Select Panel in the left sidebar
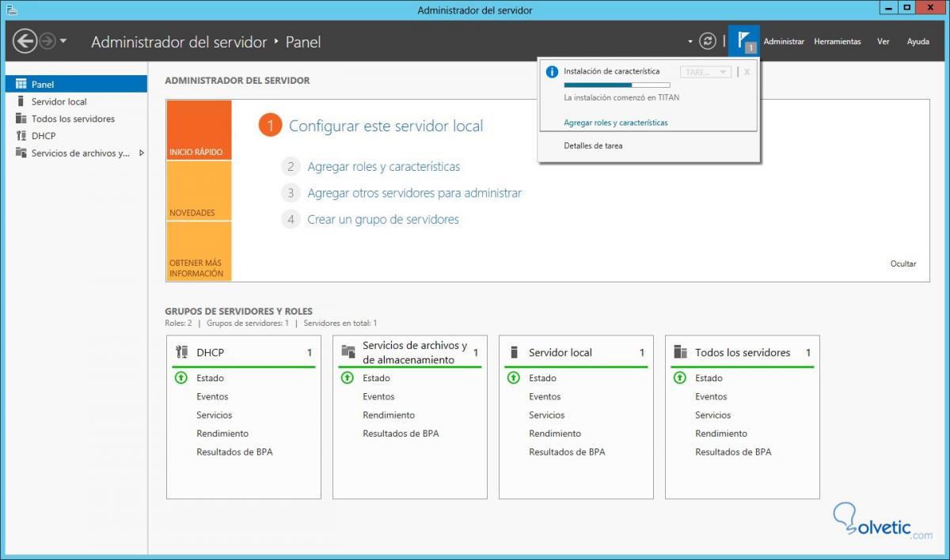The width and height of the screenshot is (950, 560). coord(76,84)
